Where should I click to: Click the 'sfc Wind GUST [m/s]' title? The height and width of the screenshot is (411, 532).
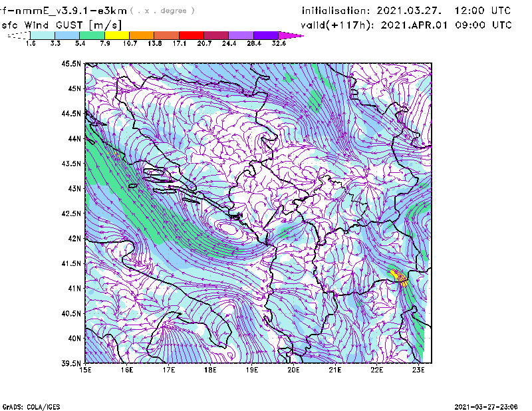point(61,25)
